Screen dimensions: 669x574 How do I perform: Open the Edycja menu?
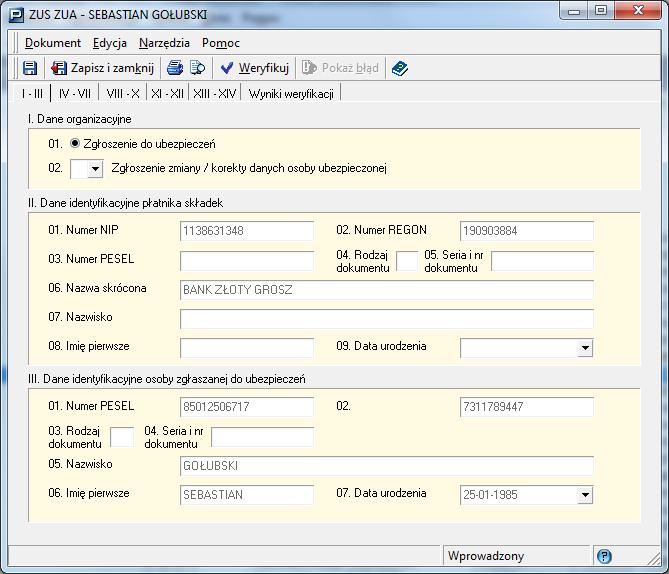110,43
